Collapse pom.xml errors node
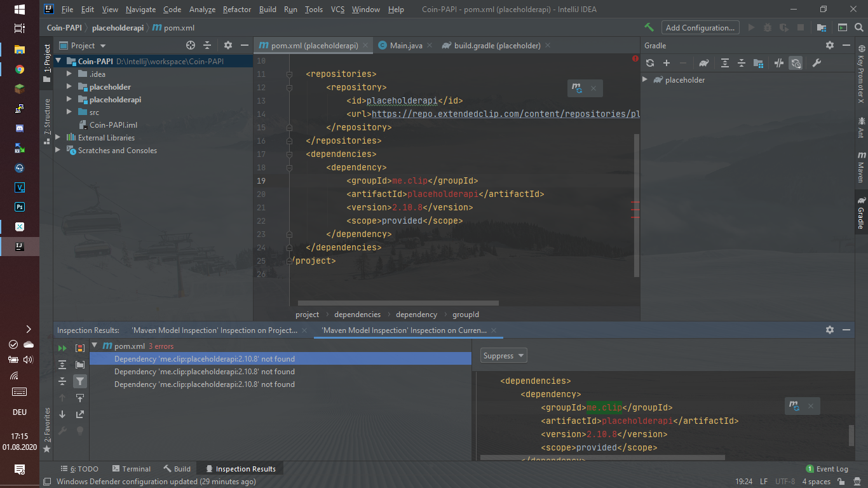The image size is (868, 488). tap(95, 346)
